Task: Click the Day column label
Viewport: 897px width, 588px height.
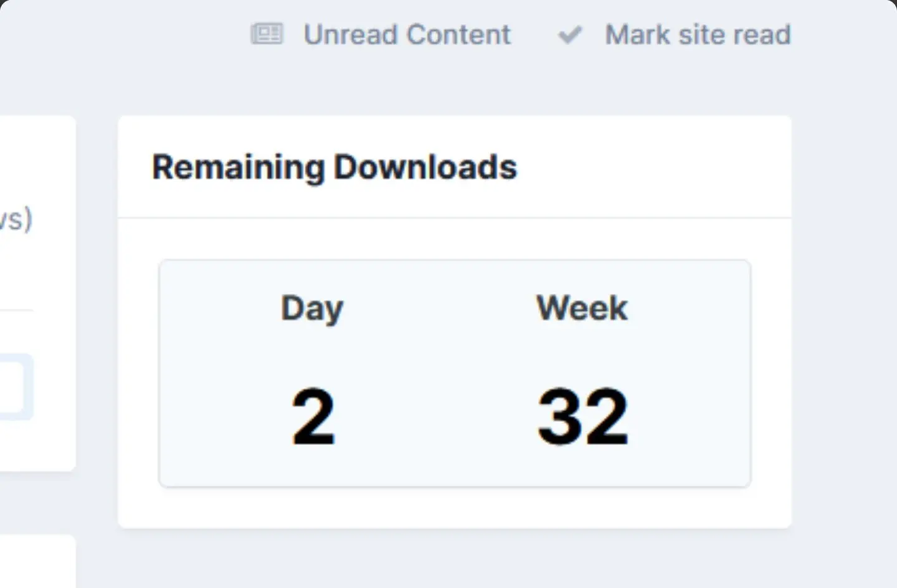Action: 312,308
